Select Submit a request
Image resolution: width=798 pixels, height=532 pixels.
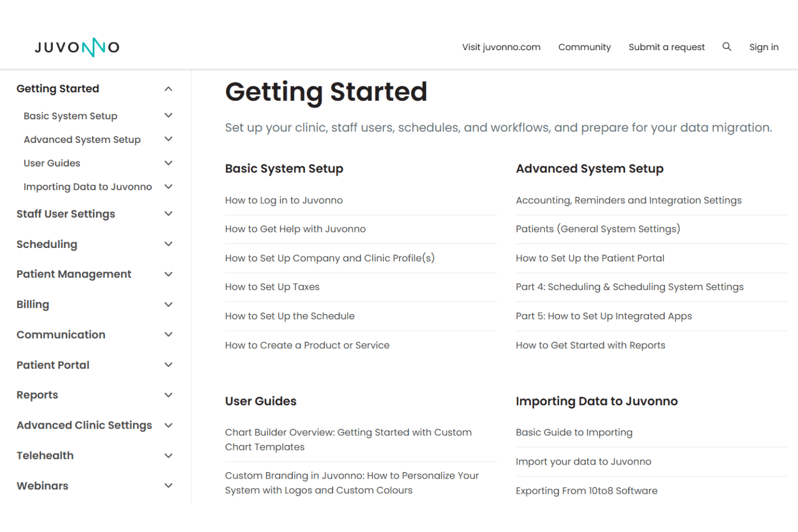666,47
